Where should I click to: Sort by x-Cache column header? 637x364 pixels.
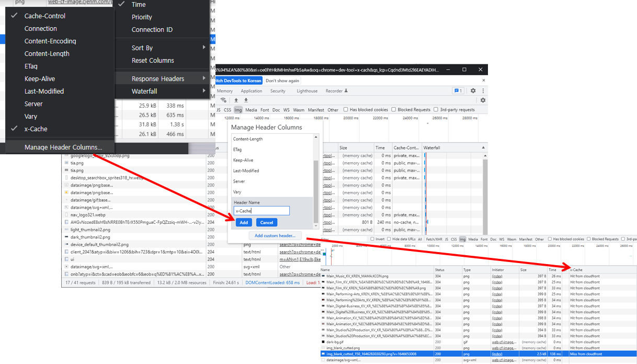coord(602,270)
